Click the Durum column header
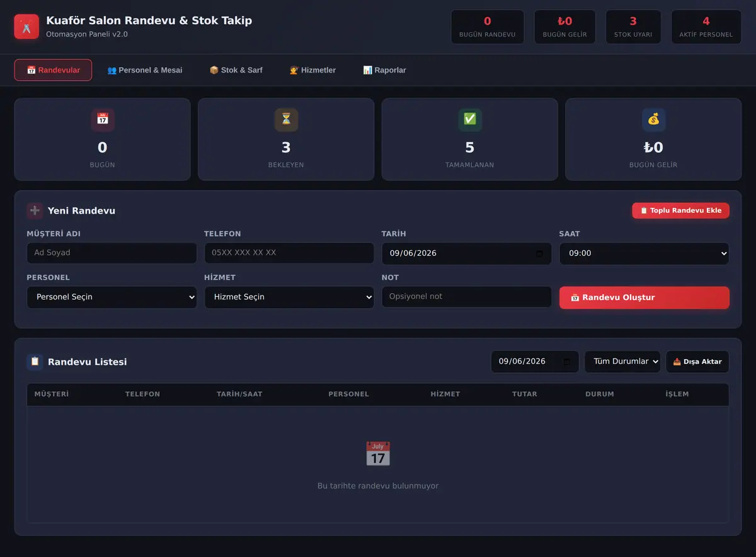756x557 pixels. 600,394
